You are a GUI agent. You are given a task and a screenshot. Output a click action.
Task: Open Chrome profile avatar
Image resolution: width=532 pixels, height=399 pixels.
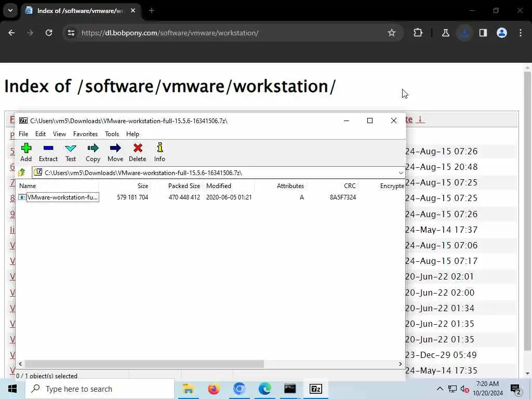[502, 33]
